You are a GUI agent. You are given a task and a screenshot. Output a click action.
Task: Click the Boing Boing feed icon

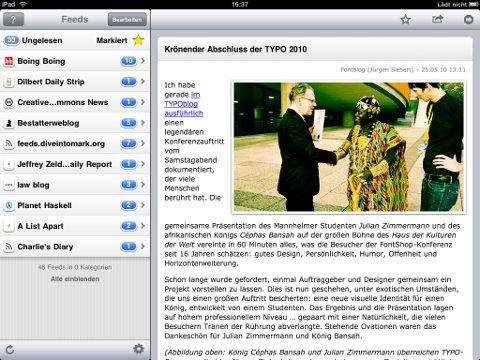[9, 61]
